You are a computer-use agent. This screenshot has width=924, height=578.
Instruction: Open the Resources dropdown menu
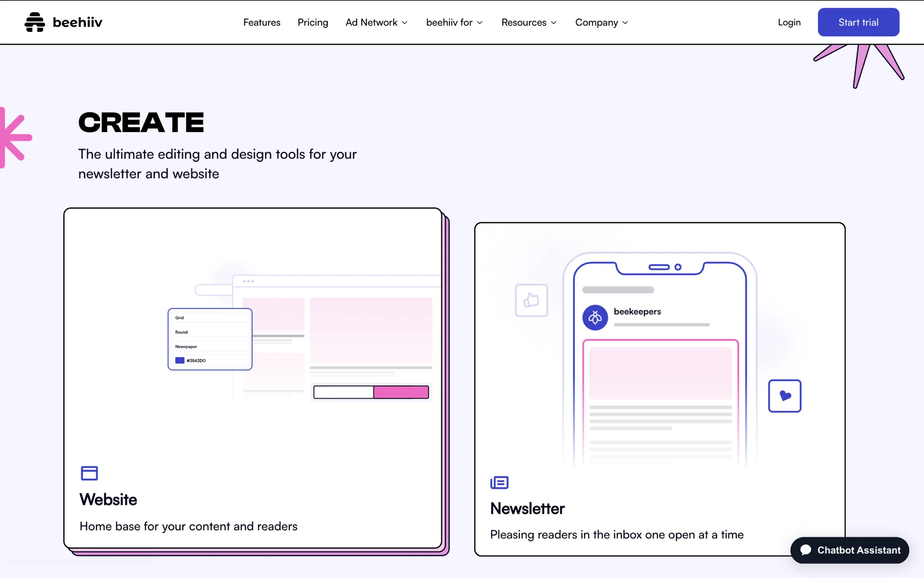pyautogui.click(x=529, y=23)
